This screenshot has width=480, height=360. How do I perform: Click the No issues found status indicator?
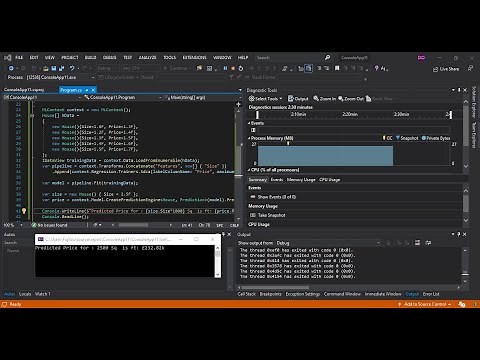[49, 225]
